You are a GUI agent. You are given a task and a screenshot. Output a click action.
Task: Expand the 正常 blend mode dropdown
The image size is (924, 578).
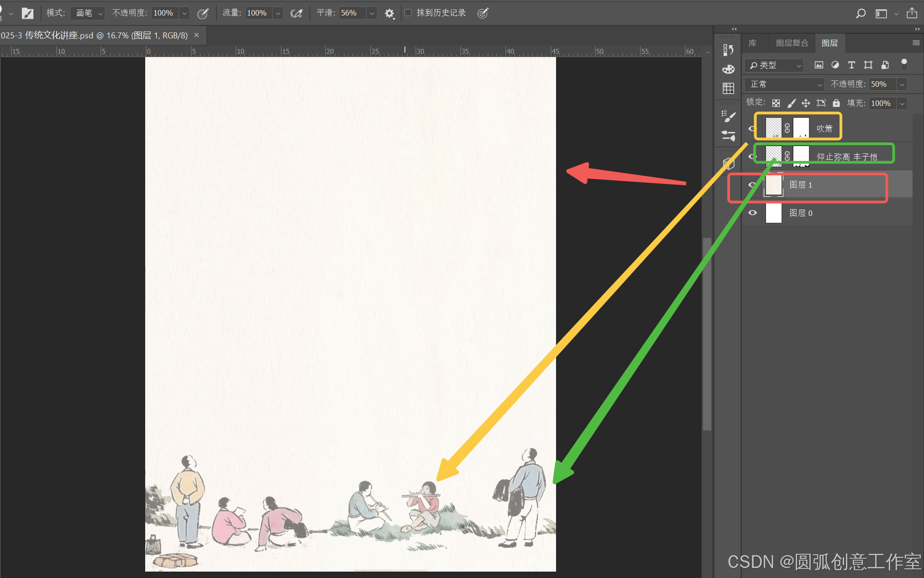coord(784,84)
